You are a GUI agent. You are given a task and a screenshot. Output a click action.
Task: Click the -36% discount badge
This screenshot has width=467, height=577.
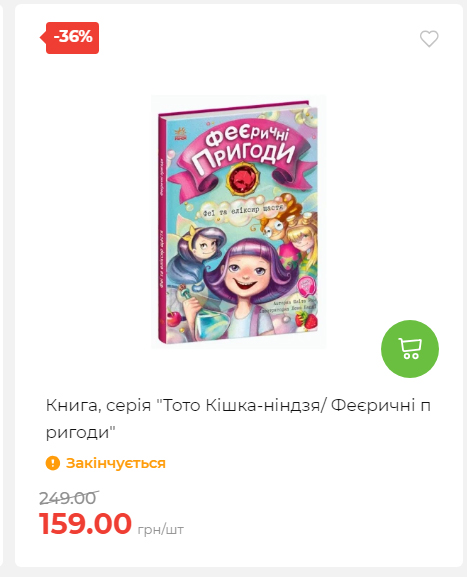point(70,38)
